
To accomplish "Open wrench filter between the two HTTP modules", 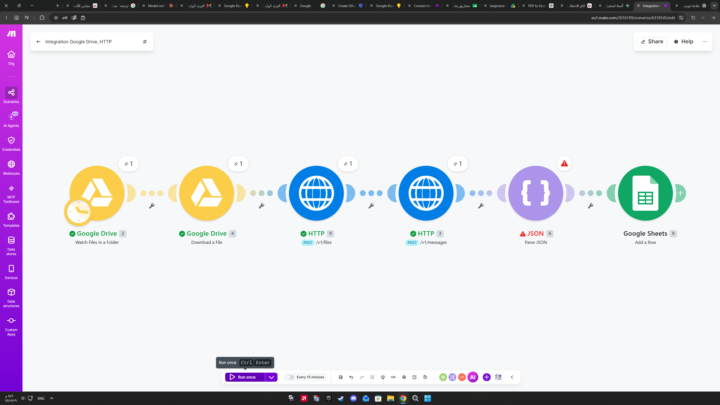I will [371, 206].
